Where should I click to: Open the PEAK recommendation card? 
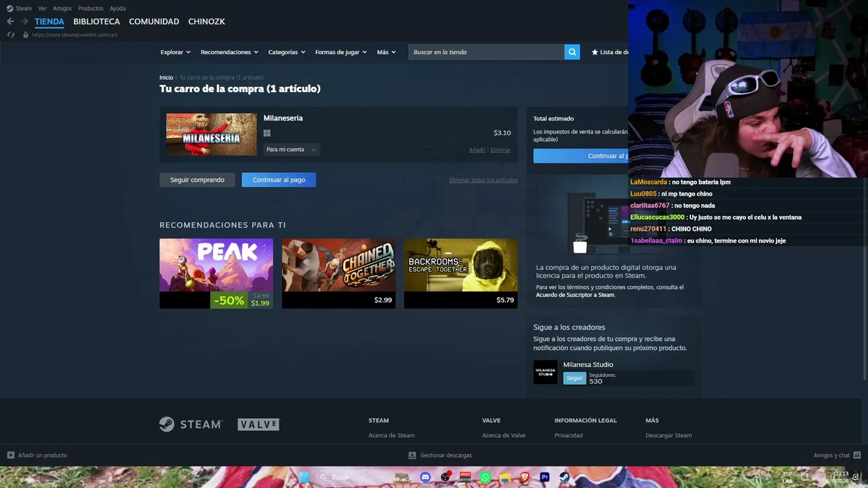click(x=216, y=273)
